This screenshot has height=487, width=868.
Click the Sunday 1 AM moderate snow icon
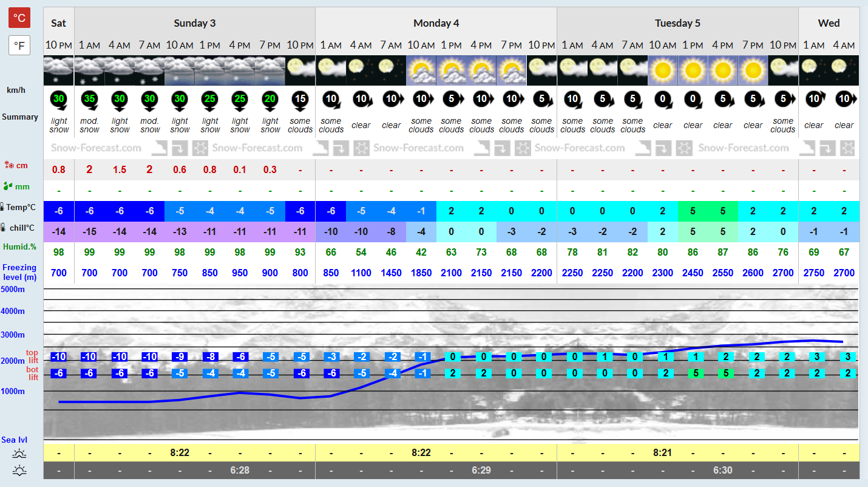89,70
